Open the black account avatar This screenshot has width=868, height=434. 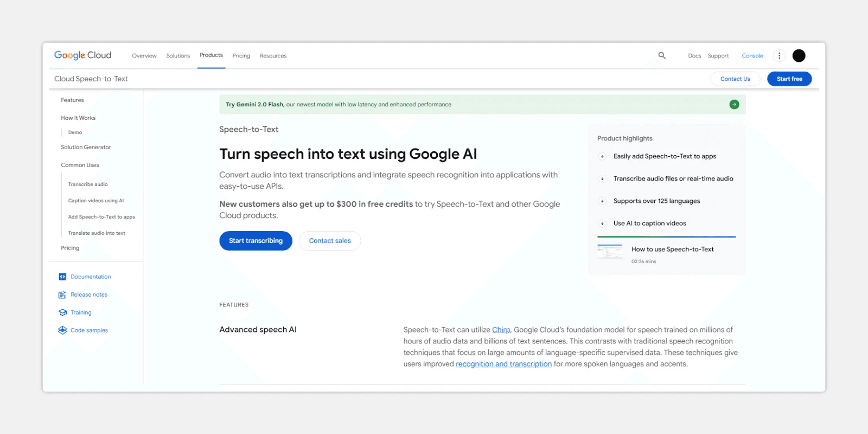tap(799, 55)
